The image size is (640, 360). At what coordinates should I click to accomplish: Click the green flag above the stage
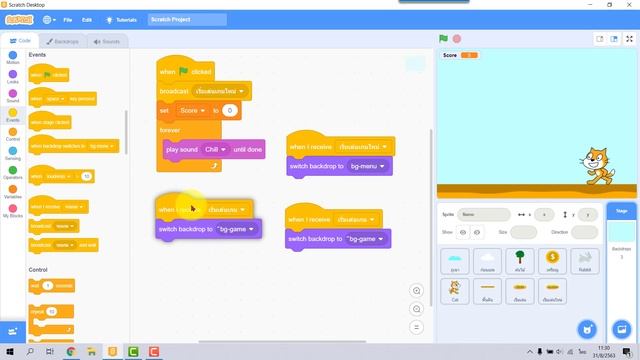point(443,39)
